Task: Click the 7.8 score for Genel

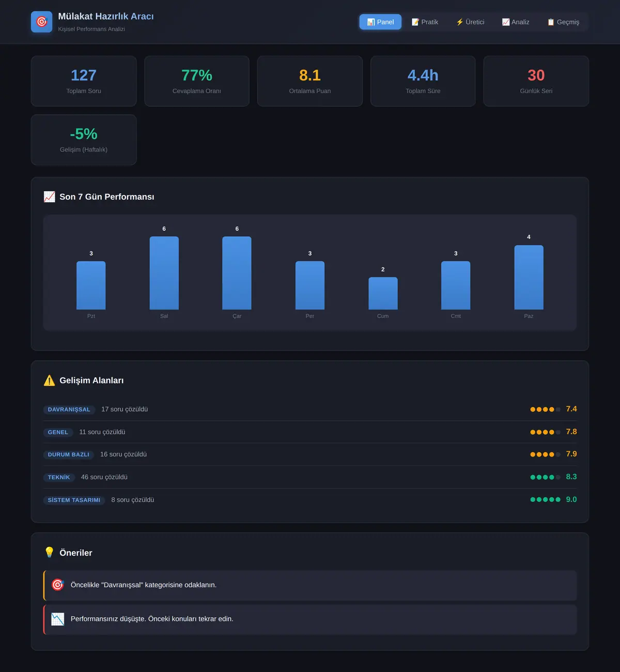Action: (x=571, y=432)
